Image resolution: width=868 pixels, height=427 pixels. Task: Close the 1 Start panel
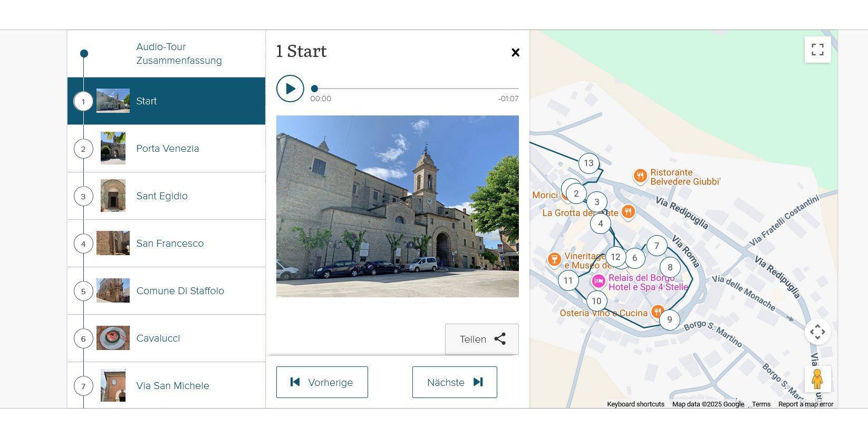click(x=515, y=52)
